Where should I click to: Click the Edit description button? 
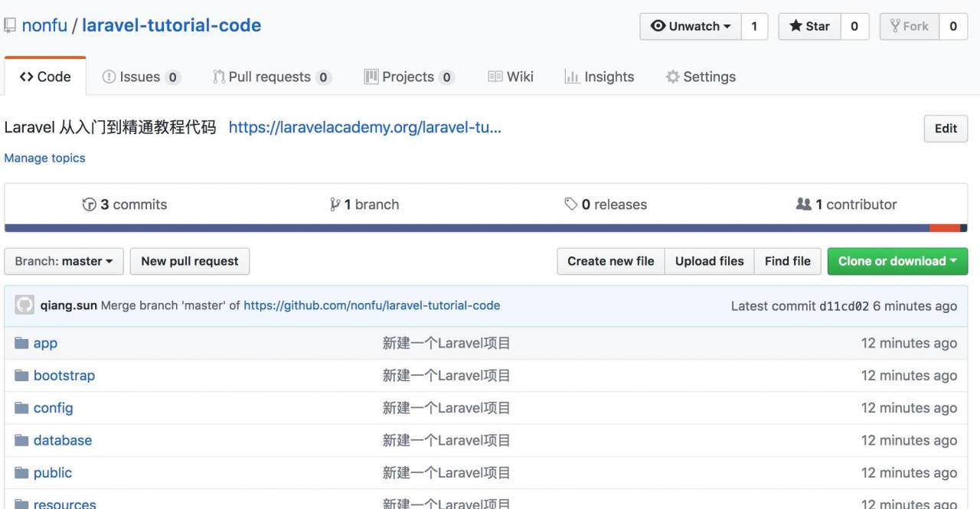946,129
